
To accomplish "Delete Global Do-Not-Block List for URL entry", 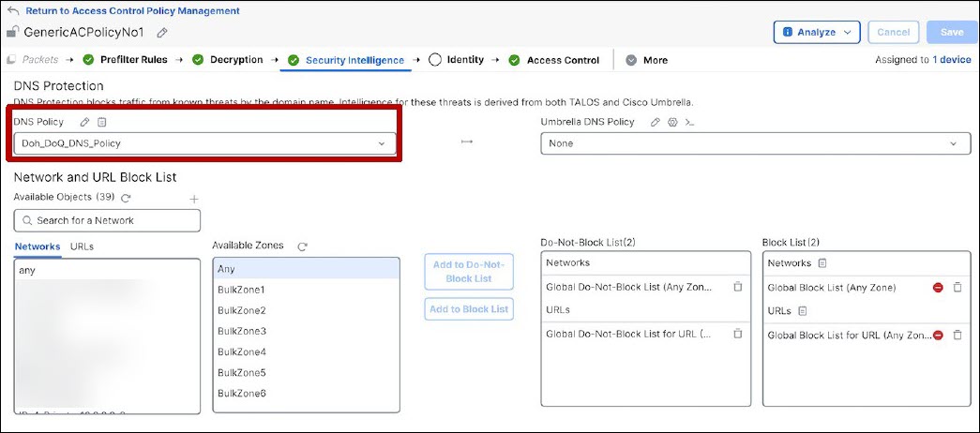I will tap(737, 334).
